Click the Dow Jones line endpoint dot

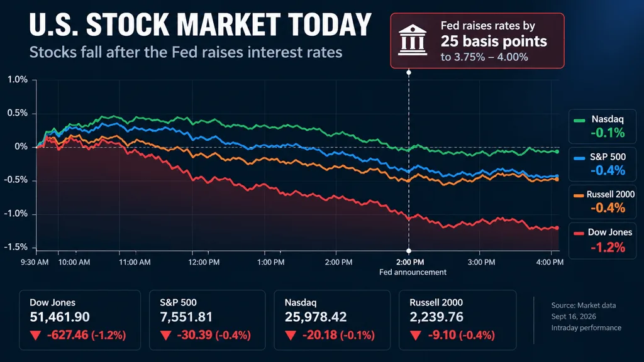click(557, 228)
